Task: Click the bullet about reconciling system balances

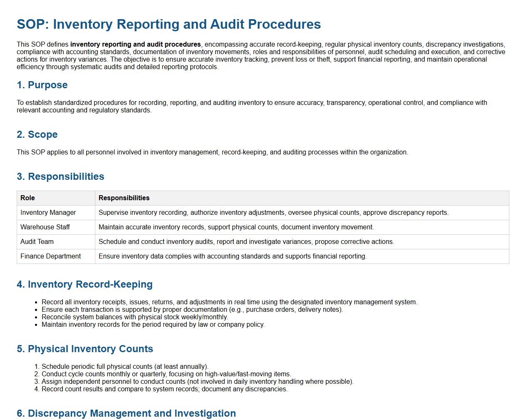Action: click(x=135, y=317)
